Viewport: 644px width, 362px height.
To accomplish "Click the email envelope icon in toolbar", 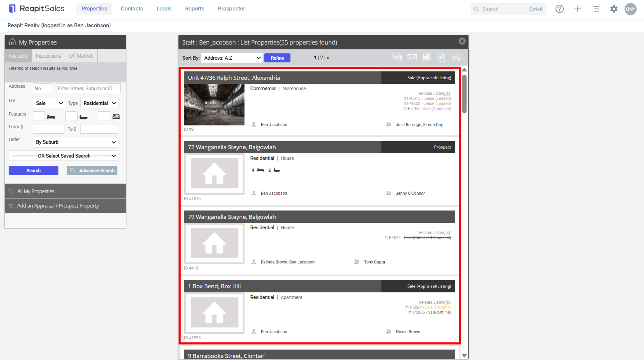I will (x=412, y=57).
